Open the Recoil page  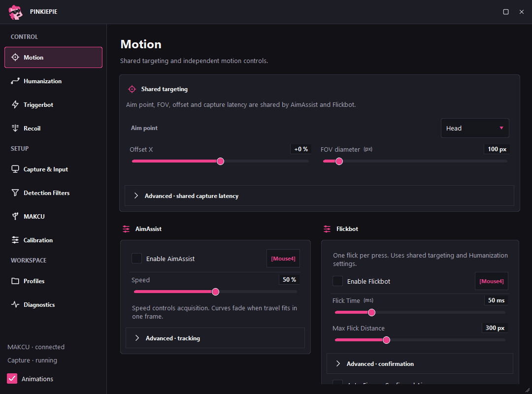[x=53, y=128]
